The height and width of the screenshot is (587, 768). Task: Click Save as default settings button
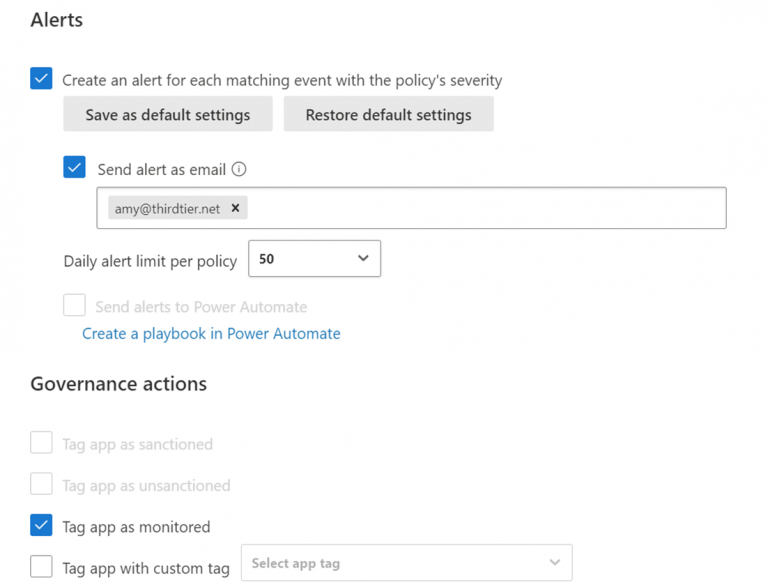(x=168, y=114)
